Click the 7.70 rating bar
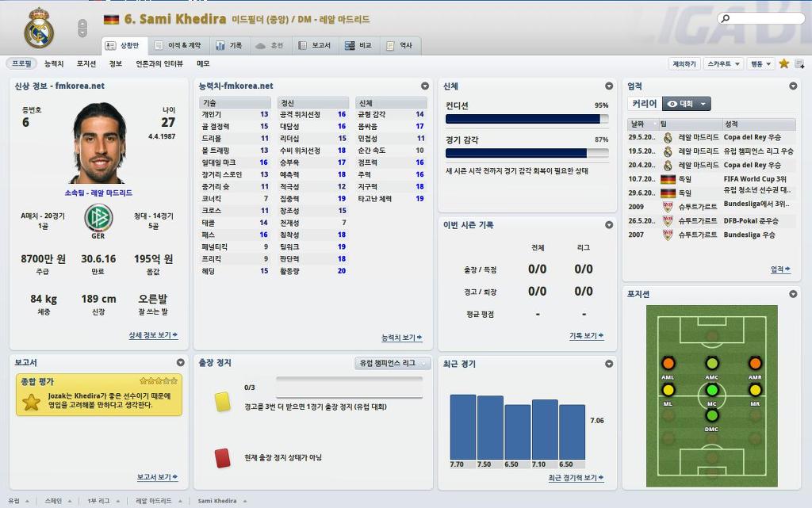The width and height of the screenshot is (812, 508). tap(463, 427)
